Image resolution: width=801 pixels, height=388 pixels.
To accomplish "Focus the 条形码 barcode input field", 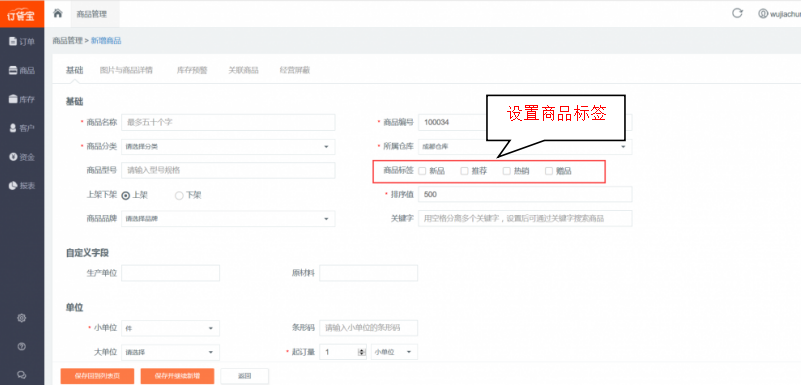I will coord(369,328).
